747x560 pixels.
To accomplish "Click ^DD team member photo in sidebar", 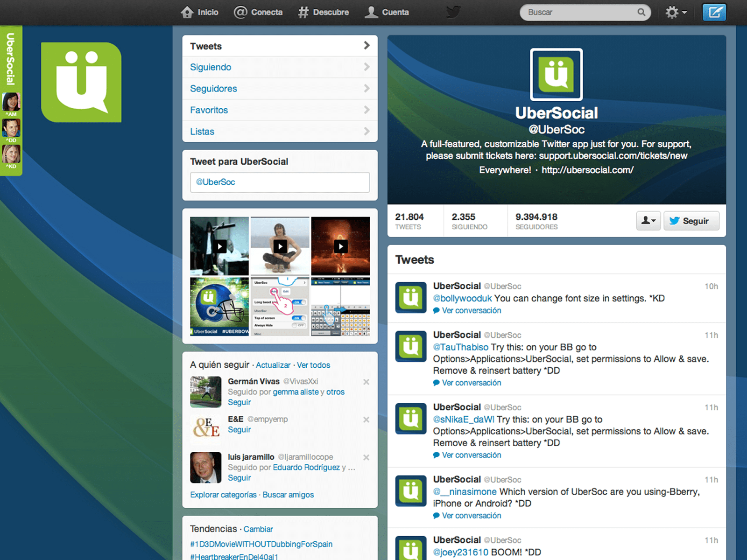I will pyautogui.click(x=11, y=128).
